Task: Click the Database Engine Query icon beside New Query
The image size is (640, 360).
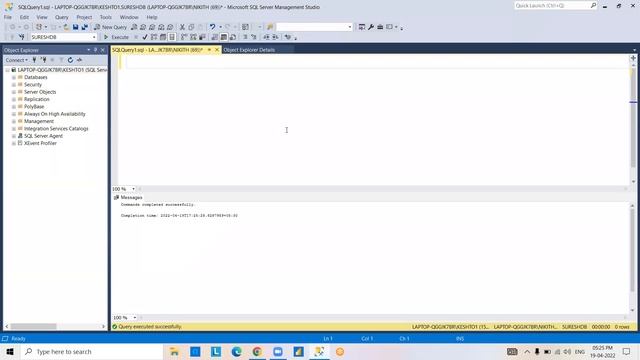Action: [x=134, y=27]
